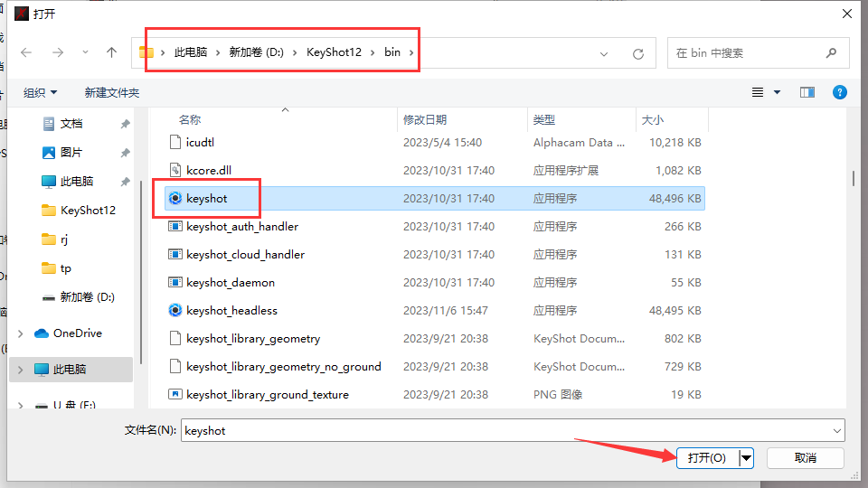Unpin 文档 pin icon
Viewport: 868px width, 488px height.
pyautogui.click(x=125, y=124)
